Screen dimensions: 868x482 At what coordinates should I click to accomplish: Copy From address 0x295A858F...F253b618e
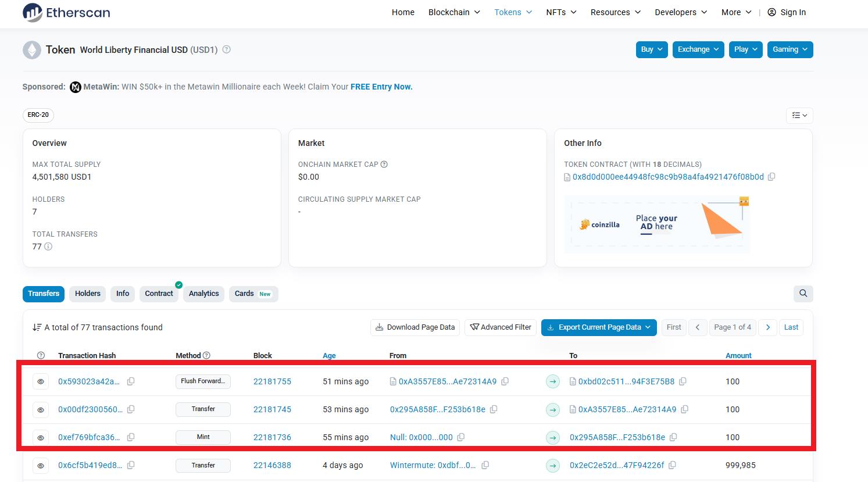(494, 409)
